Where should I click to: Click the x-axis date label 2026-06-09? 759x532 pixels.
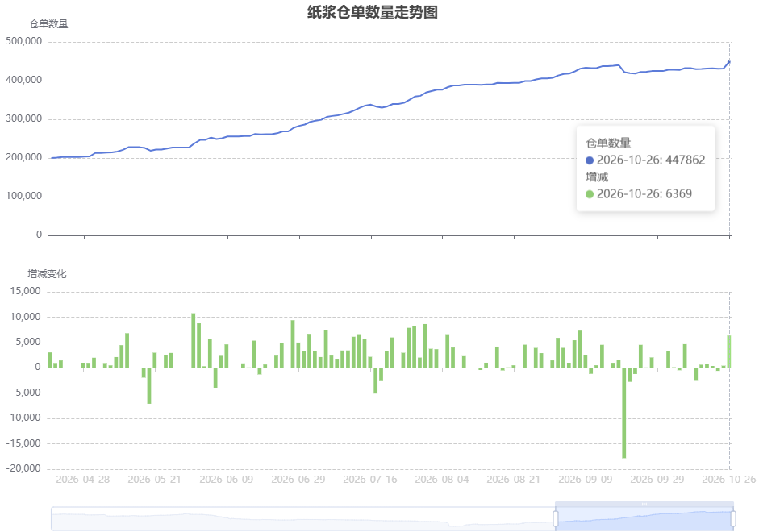coord(227,480)
